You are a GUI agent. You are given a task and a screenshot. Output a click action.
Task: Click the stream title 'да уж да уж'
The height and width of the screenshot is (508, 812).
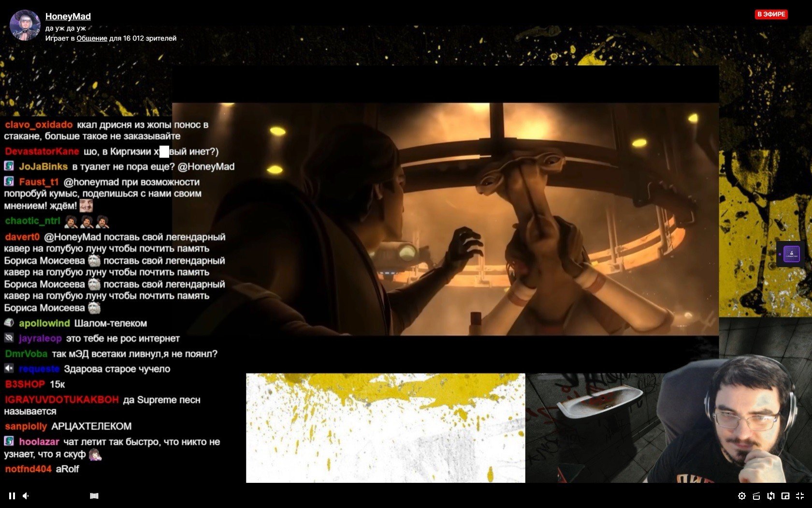66,28
